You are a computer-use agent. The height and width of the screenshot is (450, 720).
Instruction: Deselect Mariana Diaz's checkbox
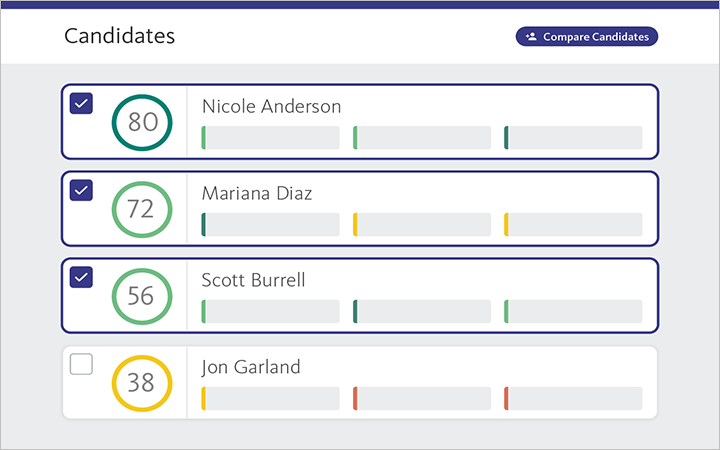click(x=81, y=190)
